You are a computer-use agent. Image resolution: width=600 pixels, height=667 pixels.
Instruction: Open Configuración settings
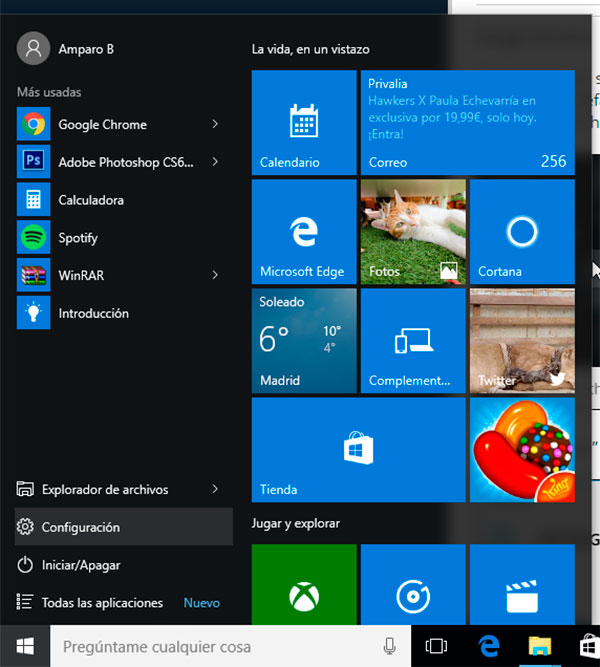point(80,528)
